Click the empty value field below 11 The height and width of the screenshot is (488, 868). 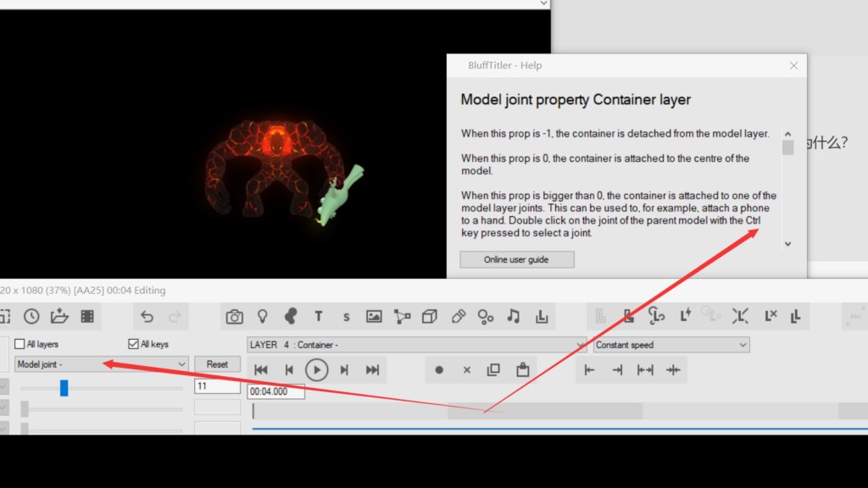217,408
